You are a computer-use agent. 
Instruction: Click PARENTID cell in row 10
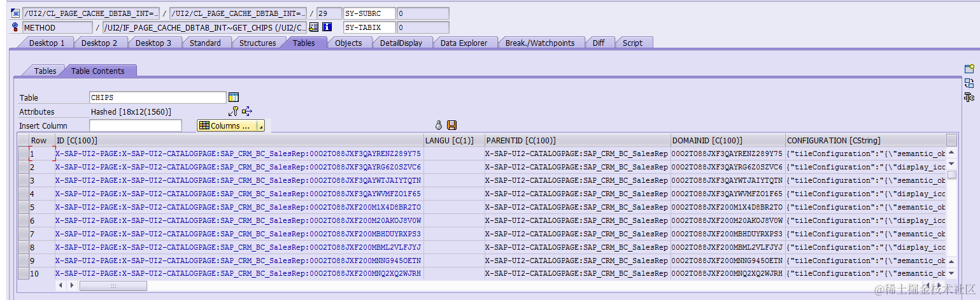[577, 274]
